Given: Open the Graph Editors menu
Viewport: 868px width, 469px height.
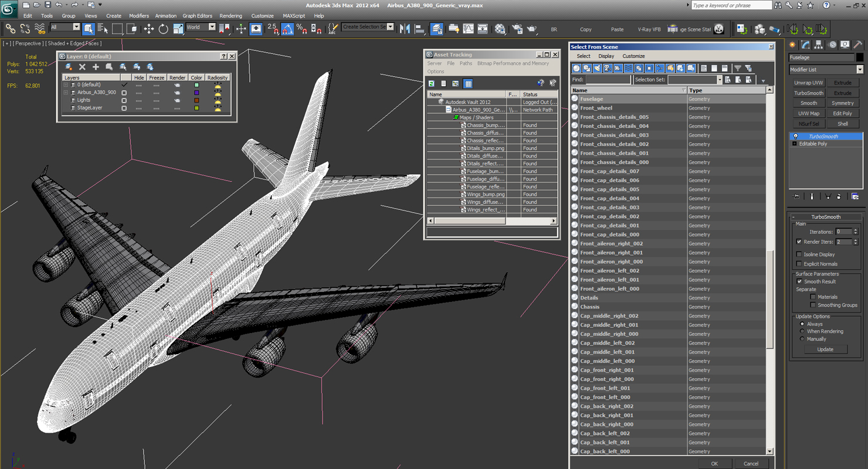Looking at the screenshot, I should tap(197, 16).
